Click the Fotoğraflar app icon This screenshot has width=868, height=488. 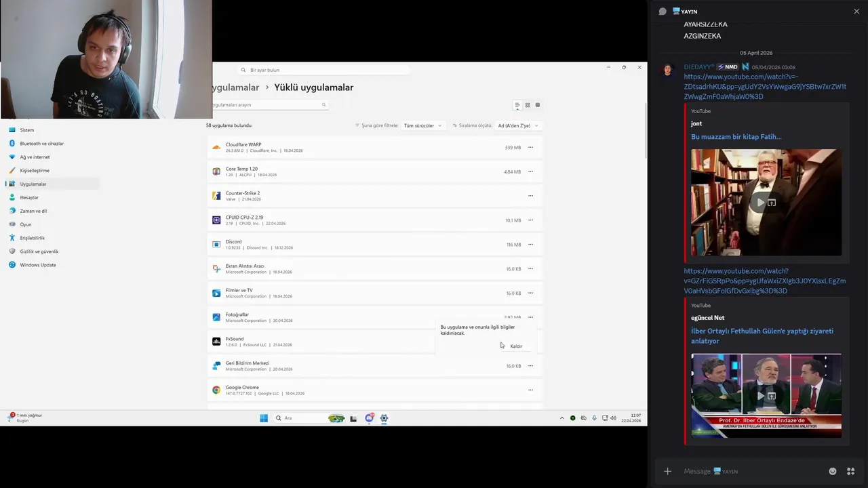click(x=216, y=317)
